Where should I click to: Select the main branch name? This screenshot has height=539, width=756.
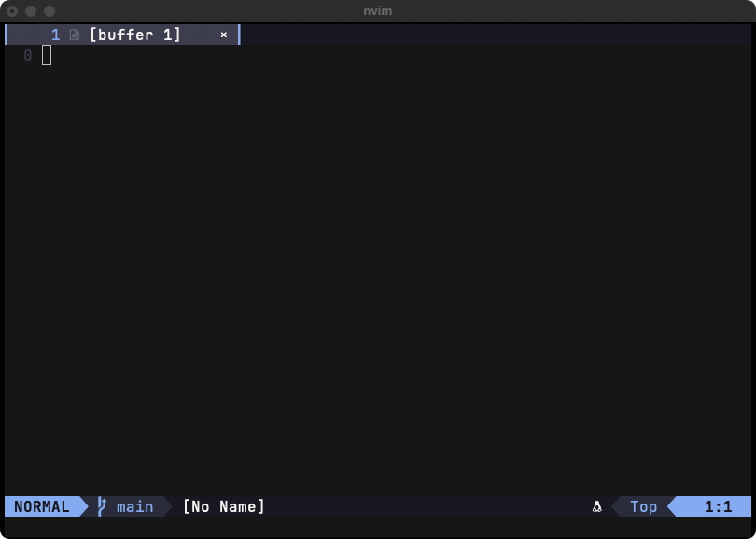tap(133, 506)
